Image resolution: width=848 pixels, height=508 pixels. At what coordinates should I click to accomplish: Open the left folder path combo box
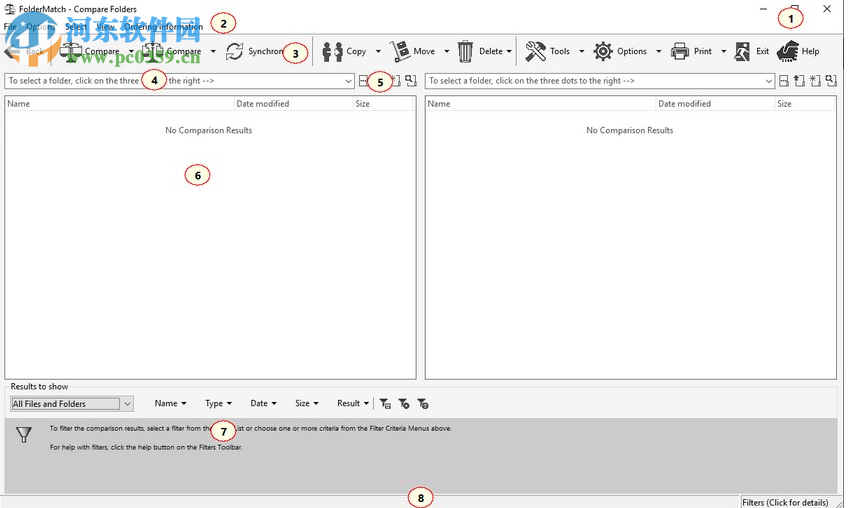tap(180, 81)
